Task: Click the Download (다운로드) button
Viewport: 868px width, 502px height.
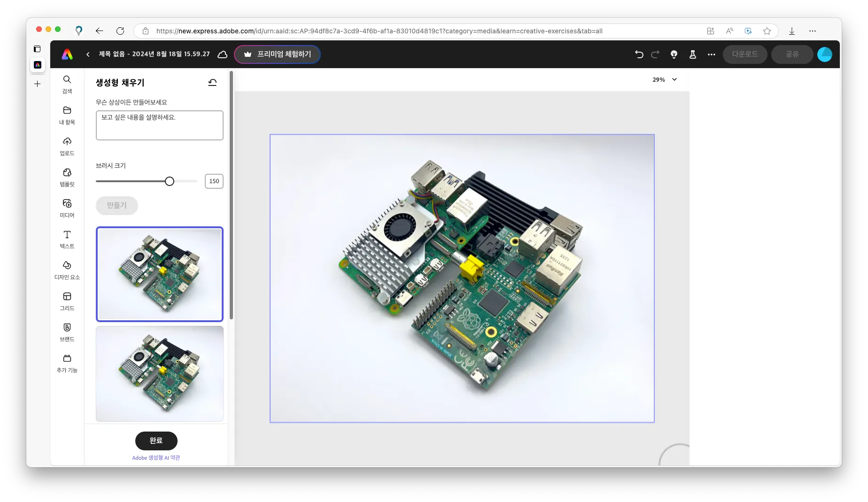Action: [x=745, y=54]
